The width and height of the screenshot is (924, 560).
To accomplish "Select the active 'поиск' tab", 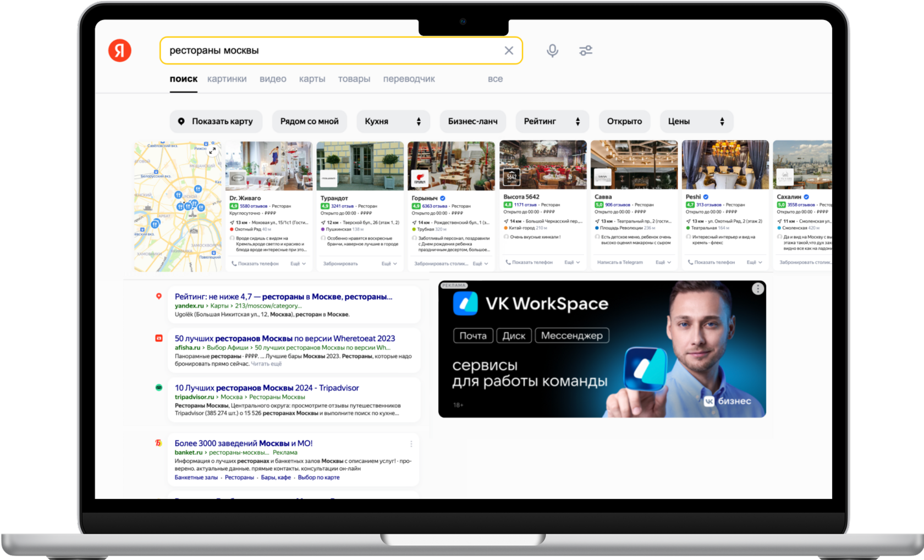I will (183, 79).
